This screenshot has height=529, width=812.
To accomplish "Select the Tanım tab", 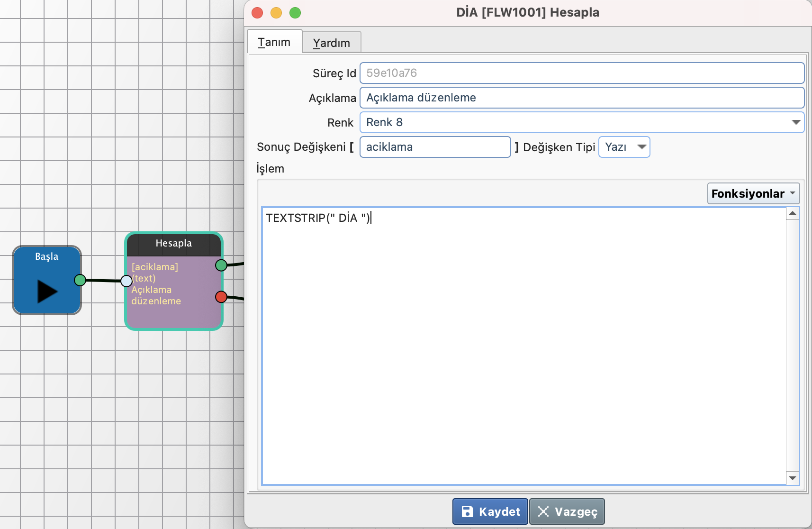I will pyautogui.click(x=274, y=42).
